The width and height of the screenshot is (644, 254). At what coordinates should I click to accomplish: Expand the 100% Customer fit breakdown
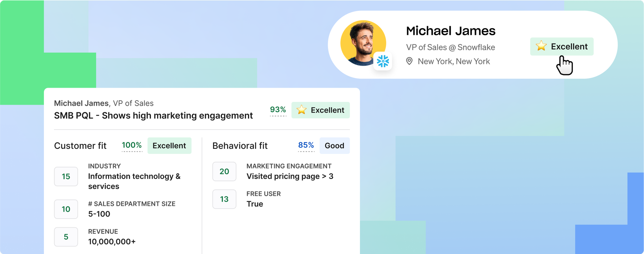(131, 145)
